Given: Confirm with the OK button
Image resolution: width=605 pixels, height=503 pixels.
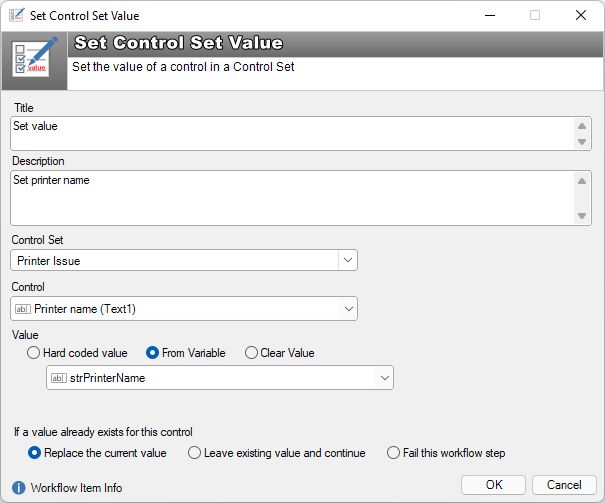Looking at the screenshot, I should pos(493,484).
